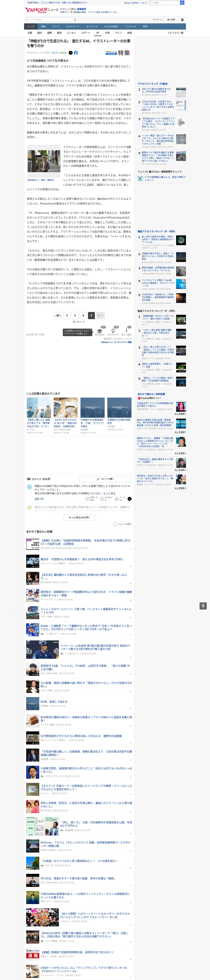
Task: Open the エキスパート tab
Action: (72, 27)
